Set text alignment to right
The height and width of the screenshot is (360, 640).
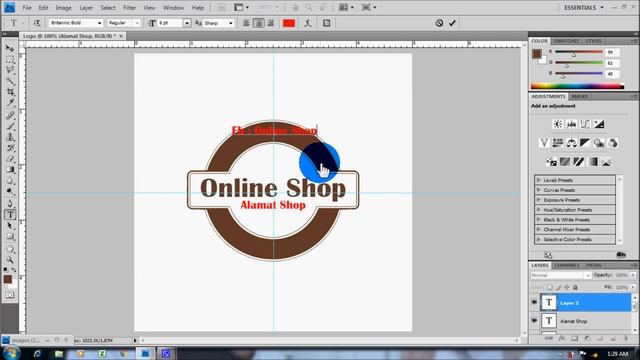point(270,23)
